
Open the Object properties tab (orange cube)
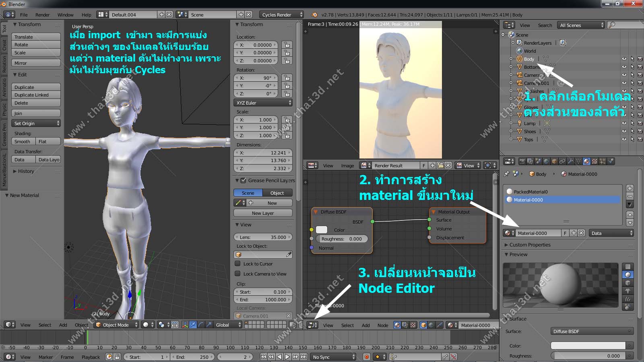pos(554,161)
